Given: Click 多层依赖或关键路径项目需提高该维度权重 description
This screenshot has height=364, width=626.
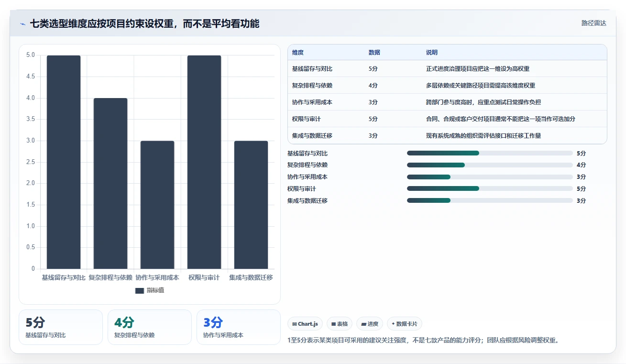Looking at the screenshot, I should (481, 86).
